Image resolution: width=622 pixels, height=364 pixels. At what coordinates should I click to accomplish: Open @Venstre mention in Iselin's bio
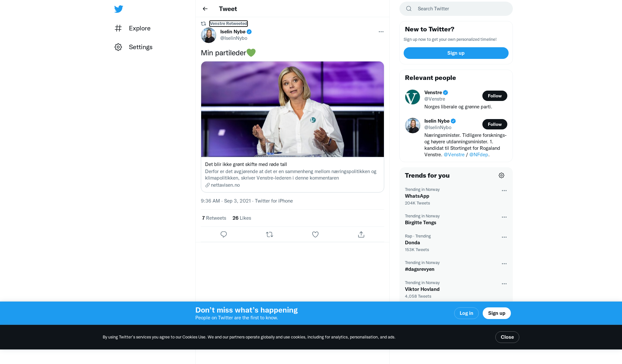pyautogui.click(x=454, y=155)
